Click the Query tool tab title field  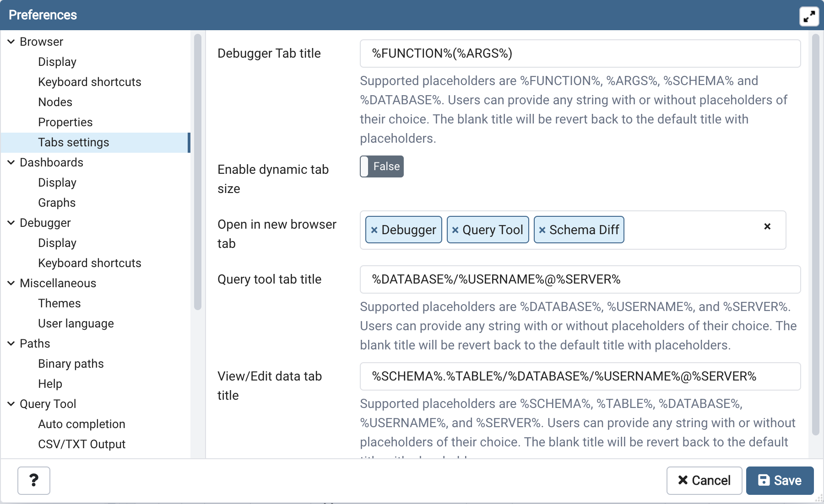click(x=580, y=279)
